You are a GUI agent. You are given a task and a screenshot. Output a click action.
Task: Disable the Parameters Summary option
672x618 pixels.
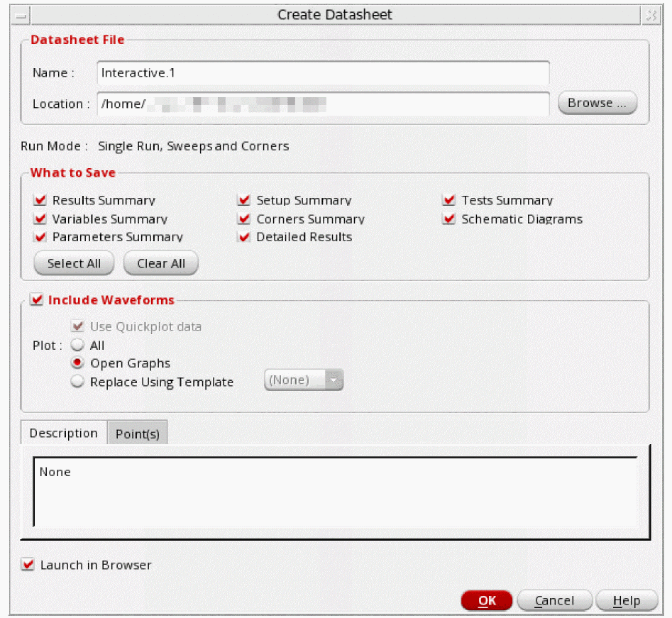click(x=40, y=237)
